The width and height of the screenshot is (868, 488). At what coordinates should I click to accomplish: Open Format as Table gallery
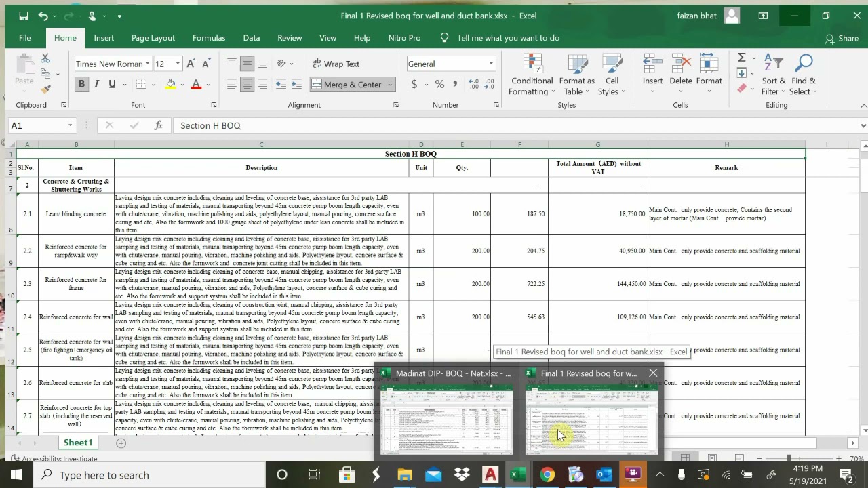pos(576,75)
